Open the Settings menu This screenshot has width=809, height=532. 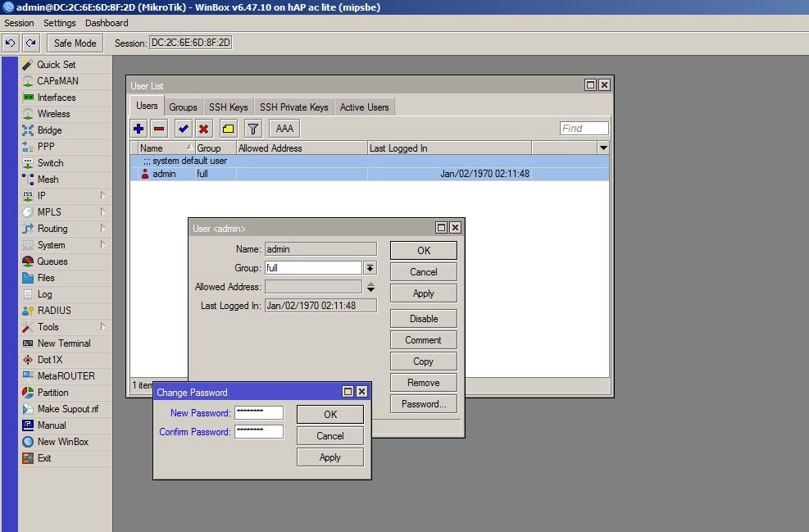point(59,23)
